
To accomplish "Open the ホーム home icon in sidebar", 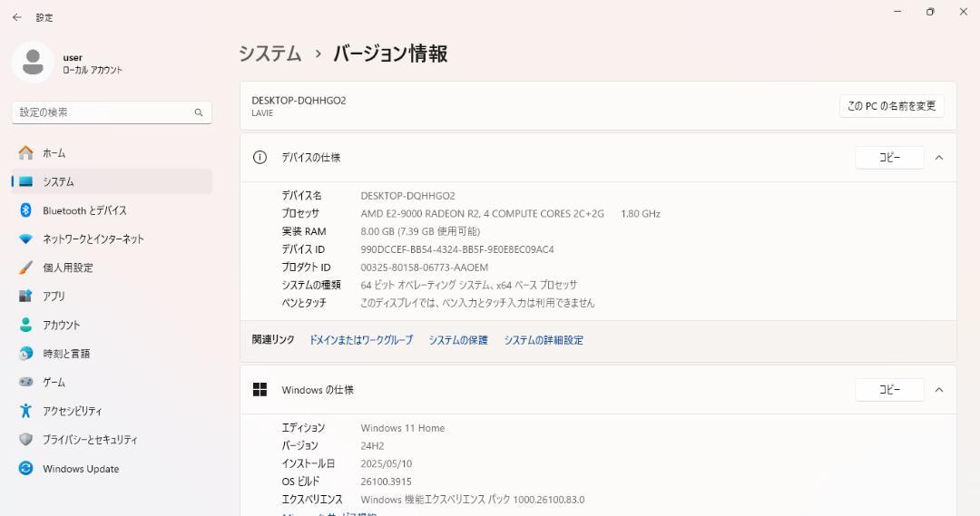I will click(25, 152).
